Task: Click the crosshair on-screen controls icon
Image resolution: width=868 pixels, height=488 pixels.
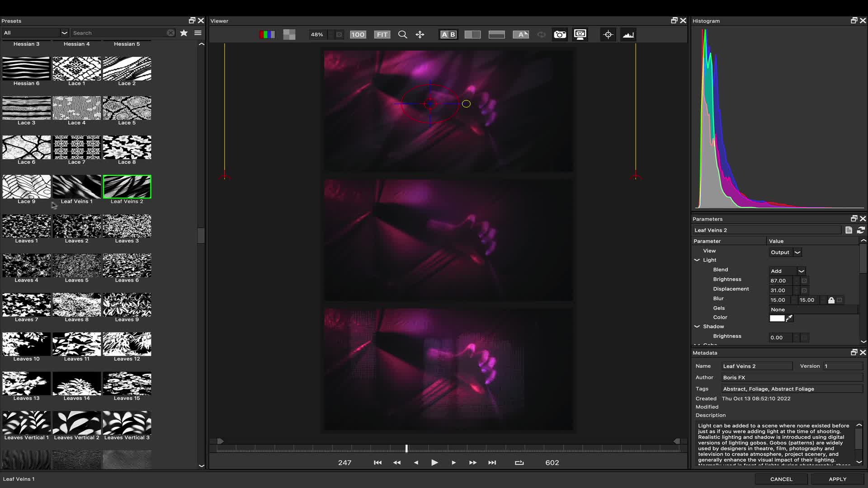Action: tap(608, 35)
